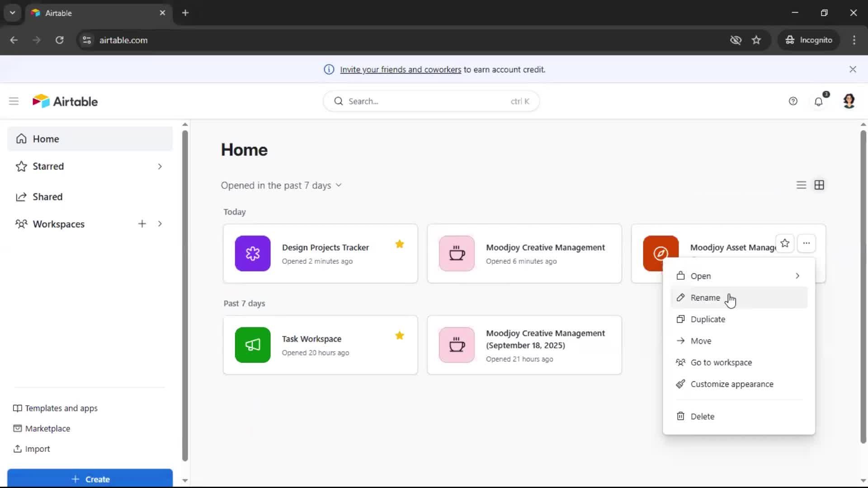Choose Delete in the context menu
The width and height of the screenshot is (868, 488).
coord(739,417)
